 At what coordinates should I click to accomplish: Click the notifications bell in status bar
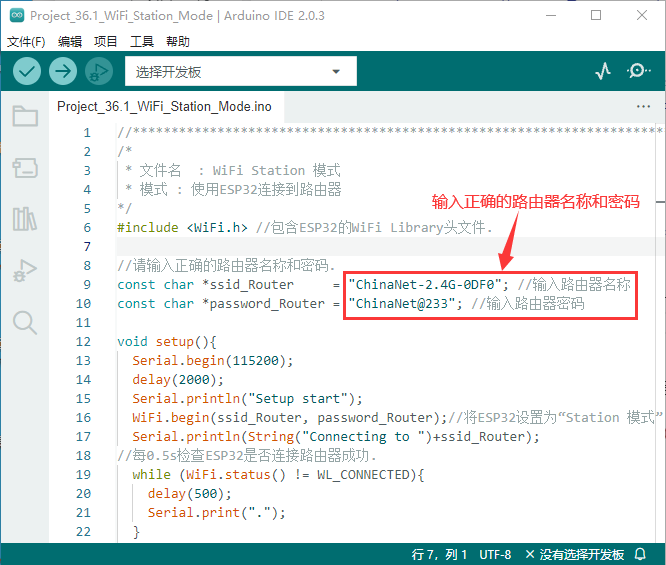pyautogui.click(x=641, y=554)
